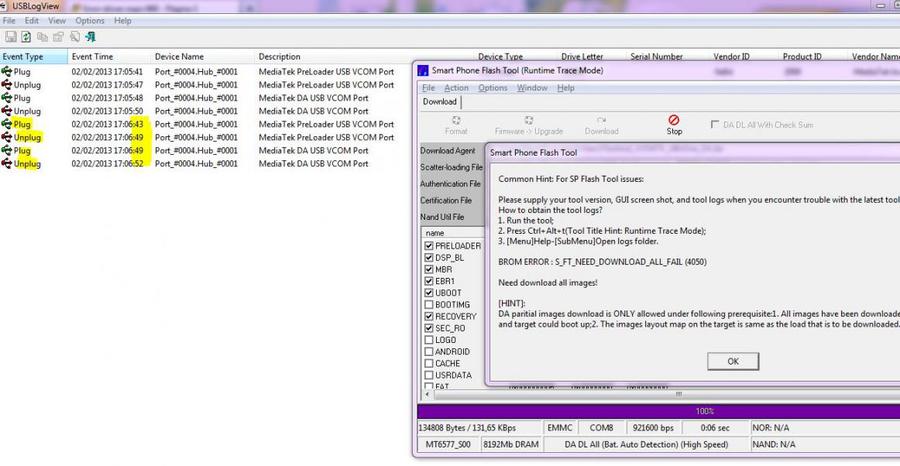Click the 921600 bps status bar cell
Image resolution: width=900 pixels, height=466 pixels.
coord(653,428)
